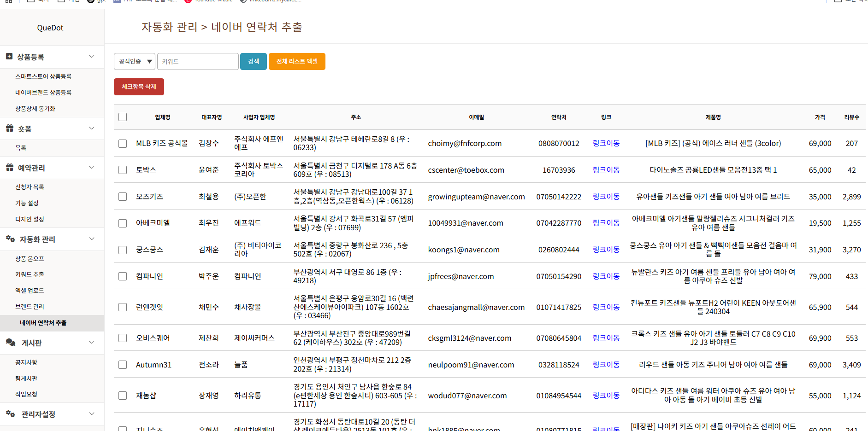Collapse the 게시판 section chevron
868x431 pixels.
(x=92, y=343)
